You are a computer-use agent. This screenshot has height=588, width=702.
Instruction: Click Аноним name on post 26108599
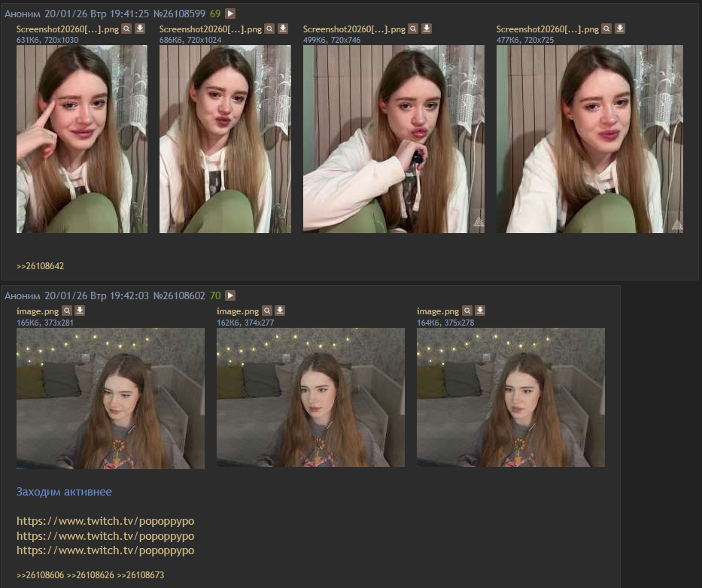point(23,14)
